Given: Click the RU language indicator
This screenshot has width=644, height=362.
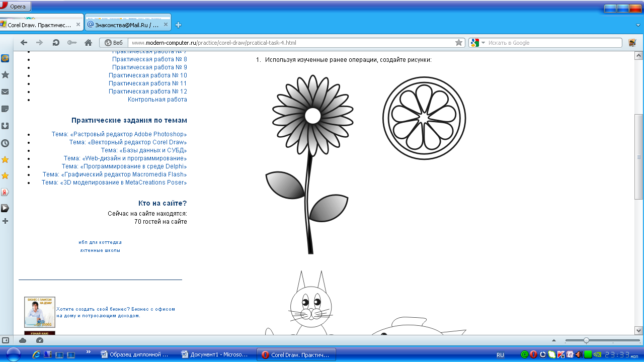Looking at the screenshot, I should 500,355.
